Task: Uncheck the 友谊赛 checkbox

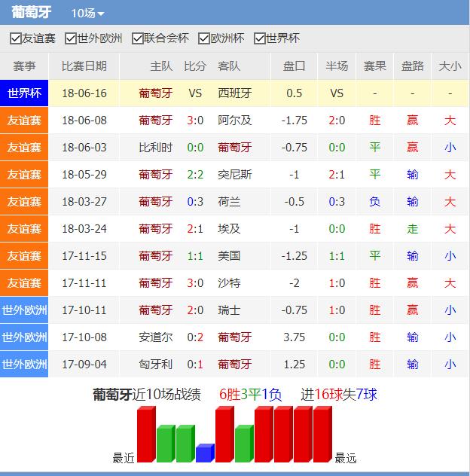Action: point(16,38)
